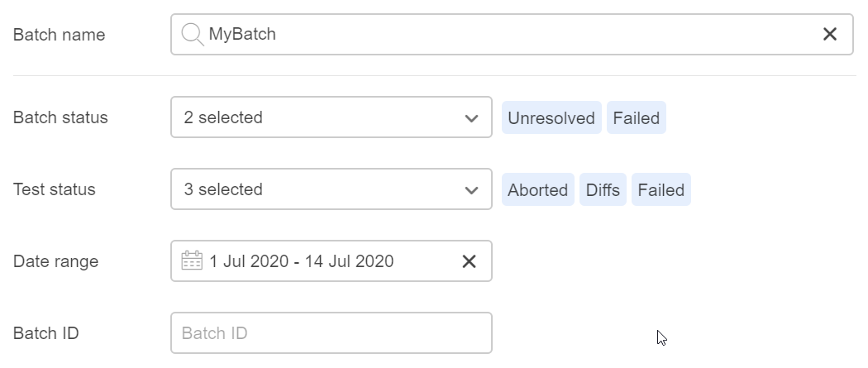Clear the selected date range
This screenshot has height=368, width=868.
pyautogui.click(x=469, y=261)
